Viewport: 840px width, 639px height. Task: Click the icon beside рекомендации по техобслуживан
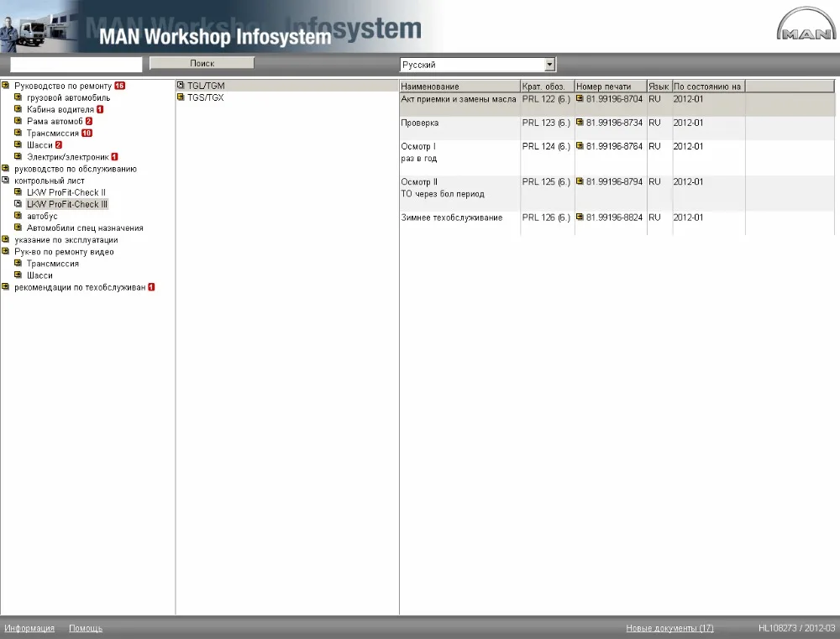(5, 286)
